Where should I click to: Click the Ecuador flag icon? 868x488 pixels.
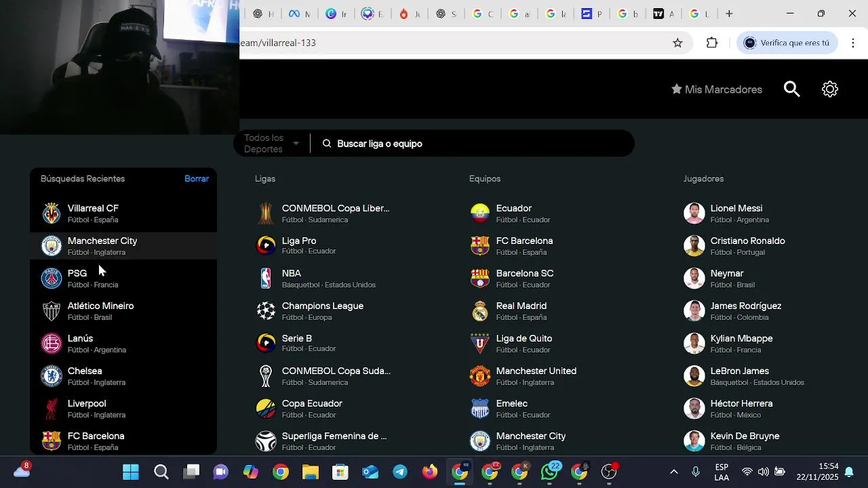(480, 213)
